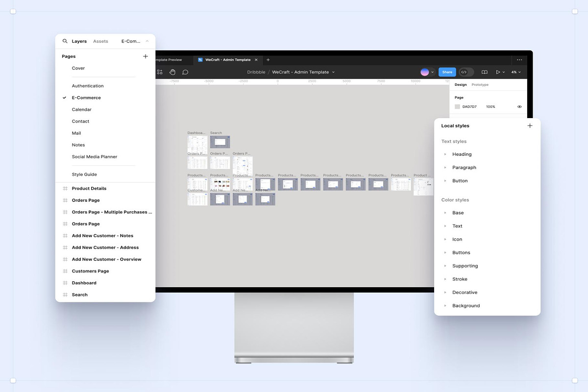The image size is (588, 392).
Task: Expand the Background color style group
Action: coord(445,306)
